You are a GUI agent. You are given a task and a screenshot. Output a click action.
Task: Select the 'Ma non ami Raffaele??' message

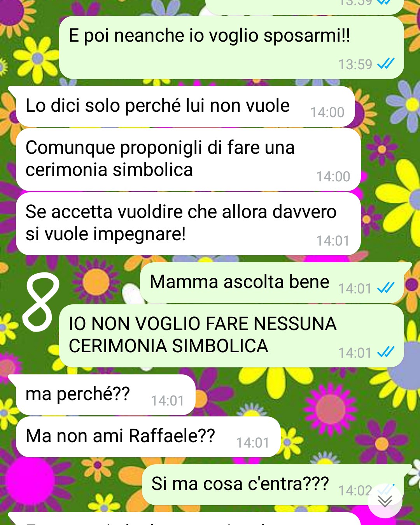pyautogui.click(x=148, y=437)
